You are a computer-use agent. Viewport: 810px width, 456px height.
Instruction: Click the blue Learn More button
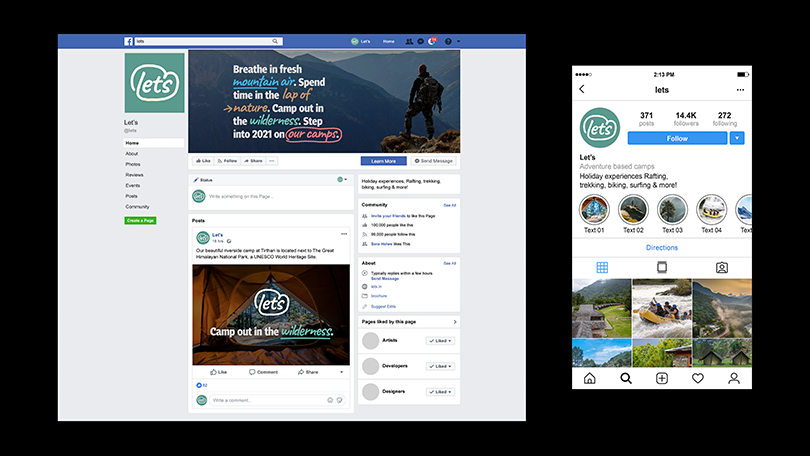coord(383,161)
